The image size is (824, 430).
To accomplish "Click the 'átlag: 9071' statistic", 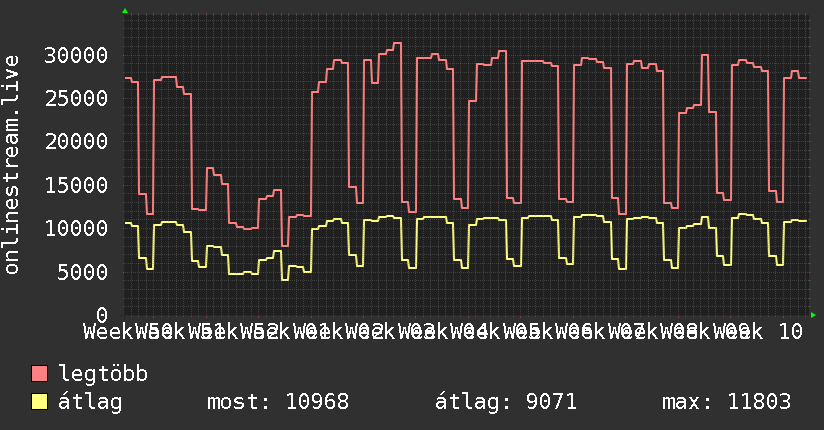I will tap(506, 402).
